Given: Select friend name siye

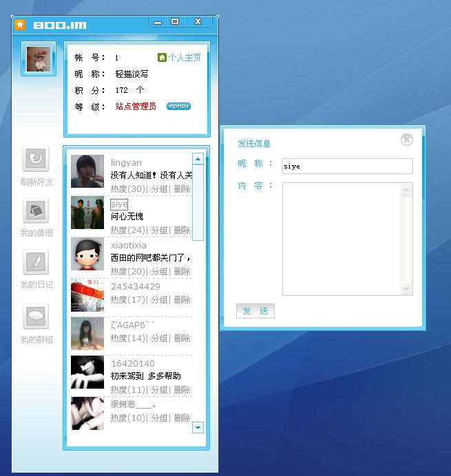Looking at the screenshot, I should point(119,204).
